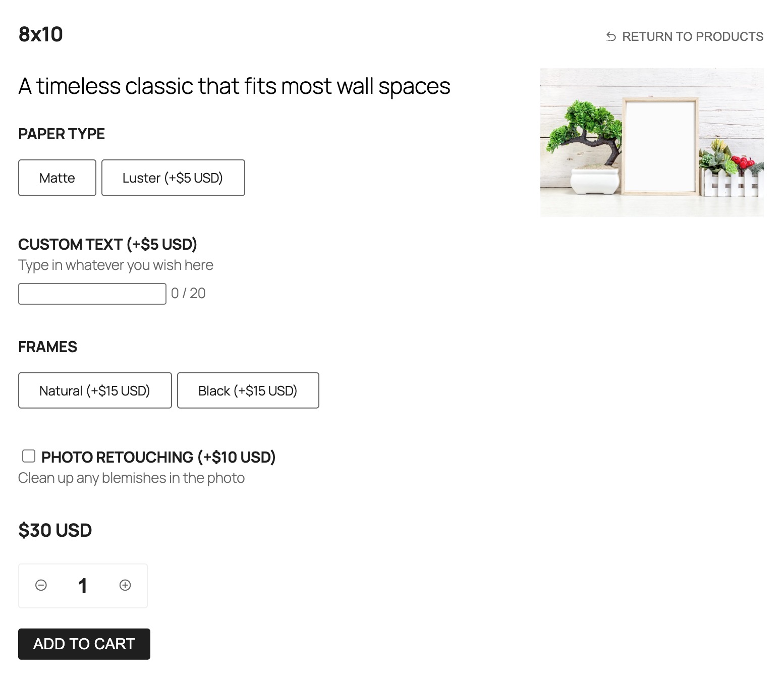The image size is (784, 679).
Task: Click the return arrow icon near top right
Action: coord(610,36)
